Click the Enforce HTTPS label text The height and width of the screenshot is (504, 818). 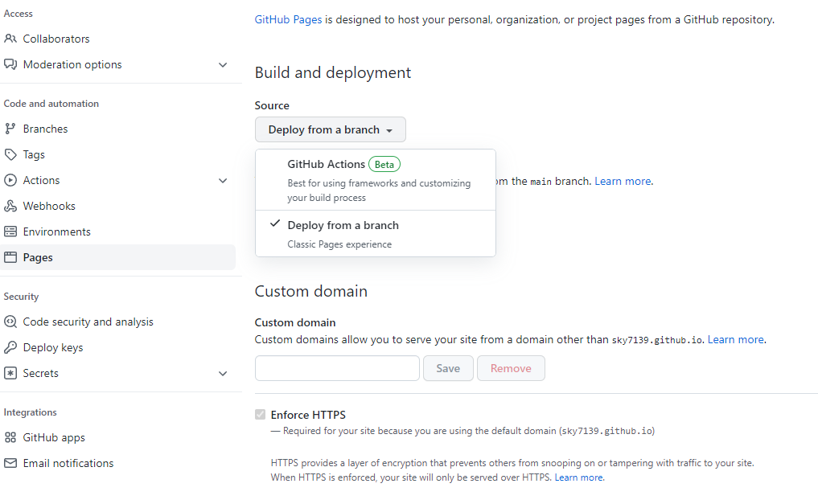308,415
